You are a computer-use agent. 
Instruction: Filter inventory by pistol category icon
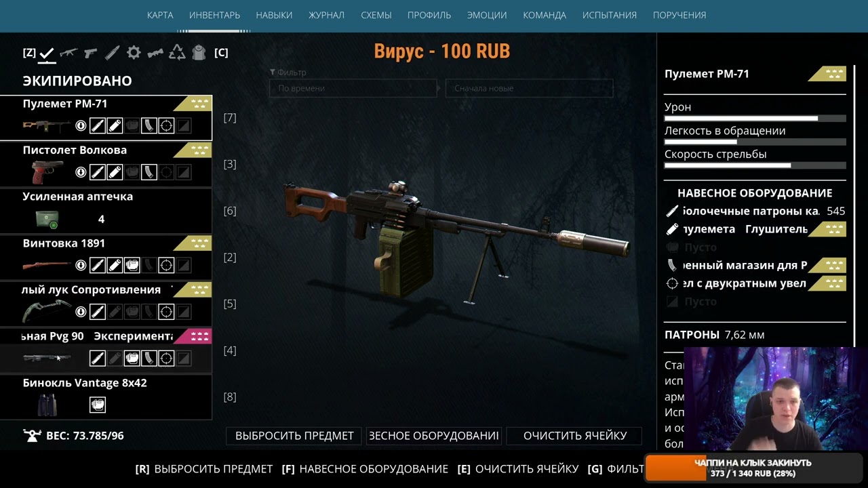click(90, 53)
